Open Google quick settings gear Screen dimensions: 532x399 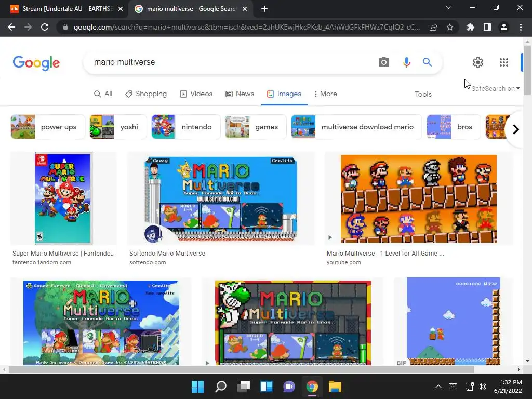point(478,62)
